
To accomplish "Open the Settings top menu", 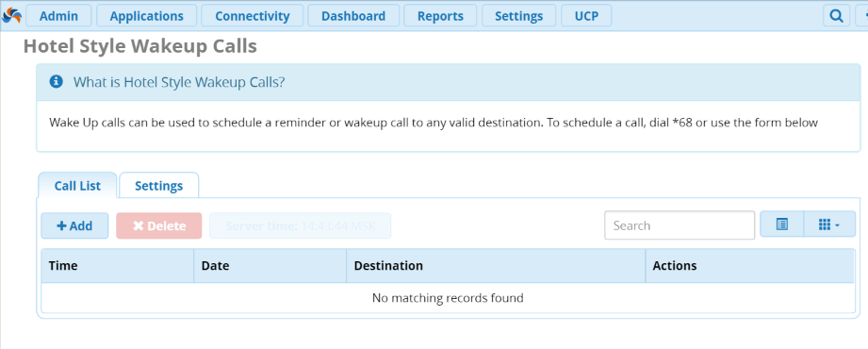I will point(518,16).
